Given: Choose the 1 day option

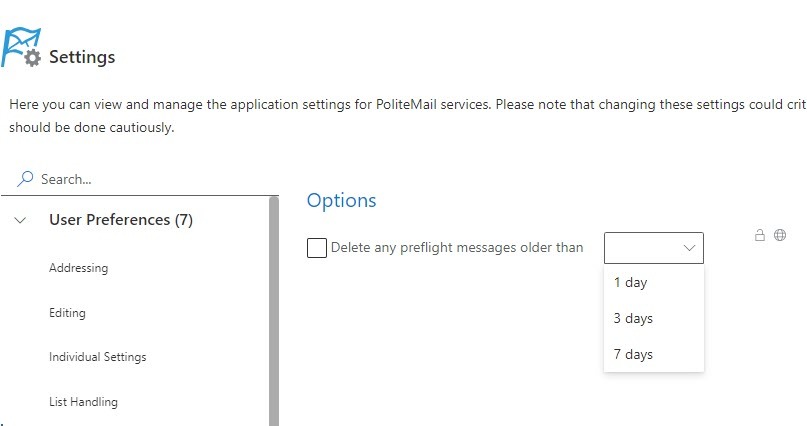Looking at the screenshot, I should [631, 283].
